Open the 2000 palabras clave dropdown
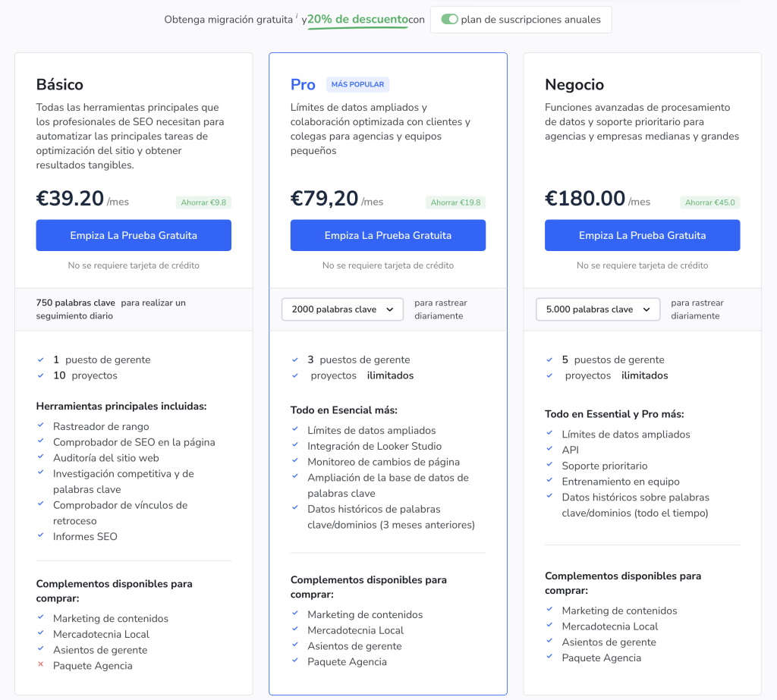 [342, 309]
